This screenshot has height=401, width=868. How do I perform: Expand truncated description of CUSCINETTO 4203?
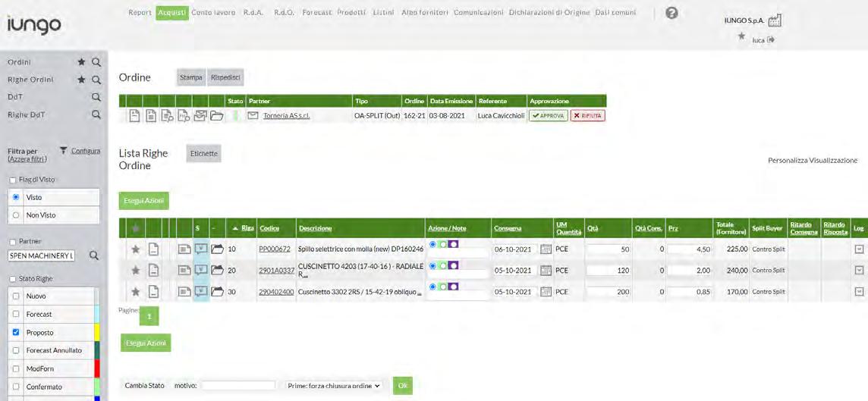coord(305,275)
